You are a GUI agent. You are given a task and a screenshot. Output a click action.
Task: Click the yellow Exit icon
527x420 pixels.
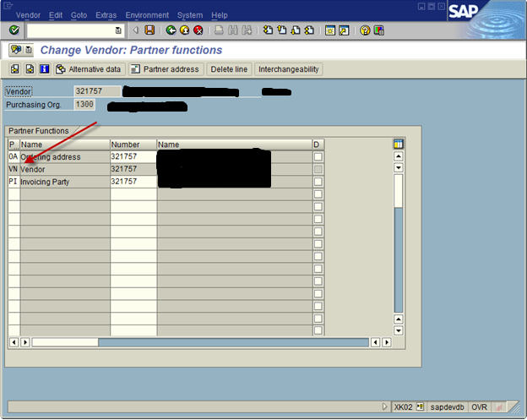tap(184, 30)
